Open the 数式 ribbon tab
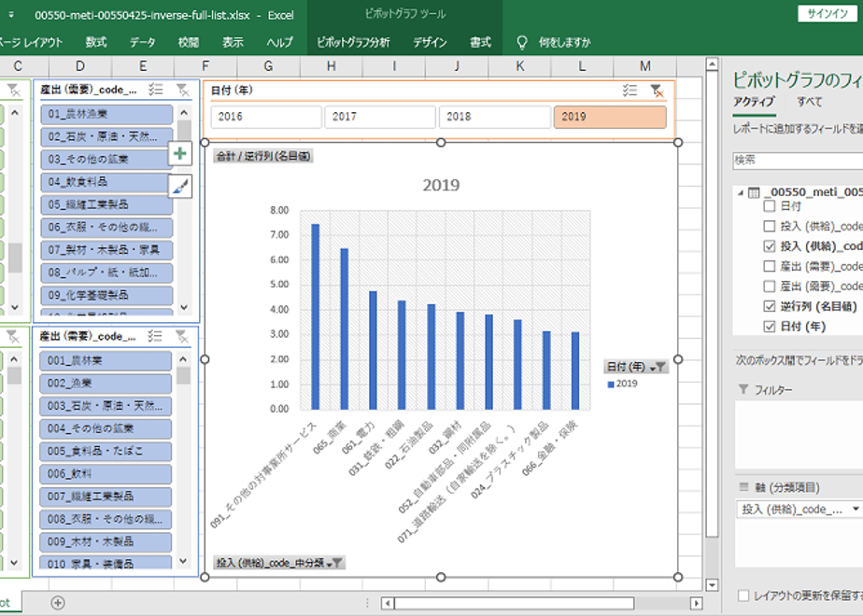The height and width of the screenshot is (616, 863). point(96,42)
